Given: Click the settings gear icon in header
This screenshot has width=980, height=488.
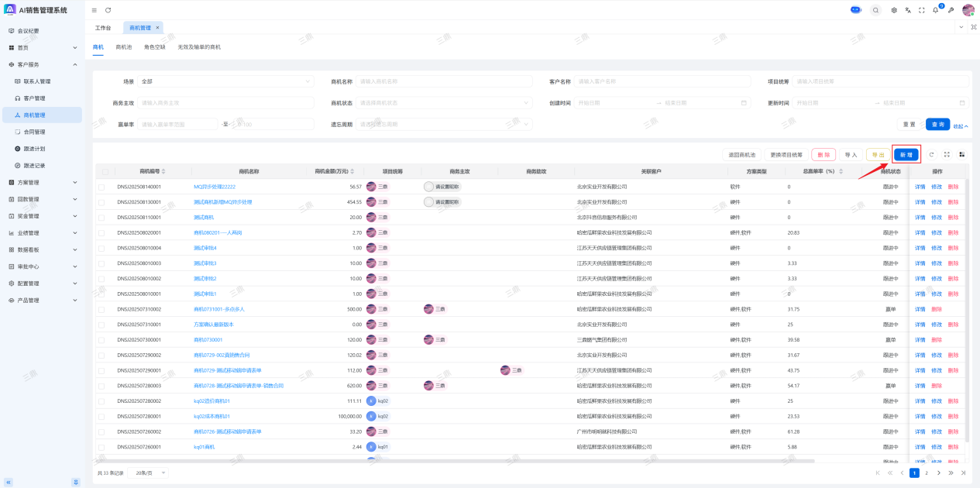Looking at the screenshot, I should pos(894,10).
